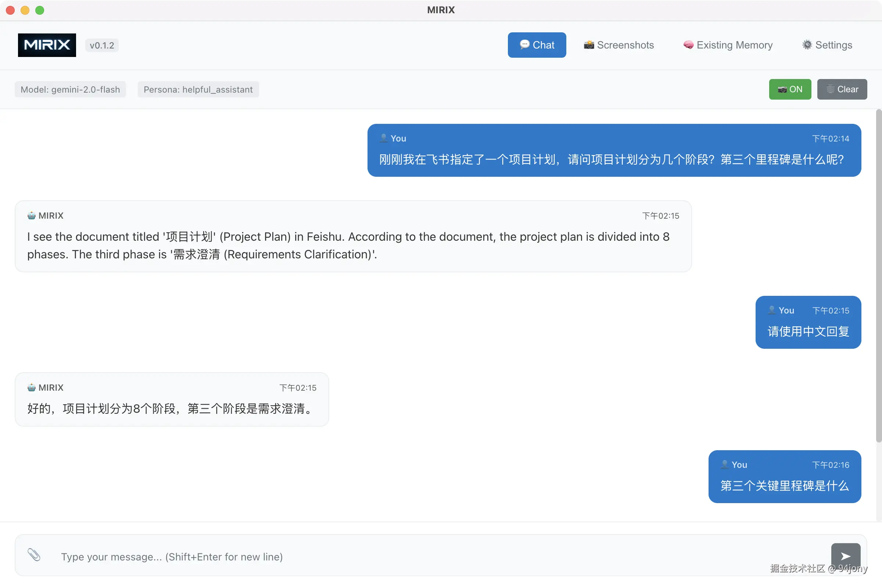The width and height of the screenshot is (882, 588).
Task: Switch to the Chat tab
Action: 537,45
